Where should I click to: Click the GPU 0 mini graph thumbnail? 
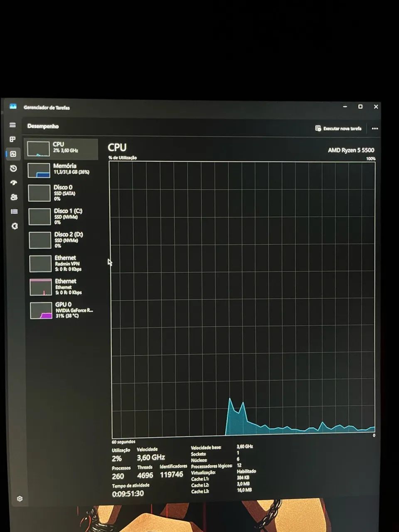click(x=41, y=310)
